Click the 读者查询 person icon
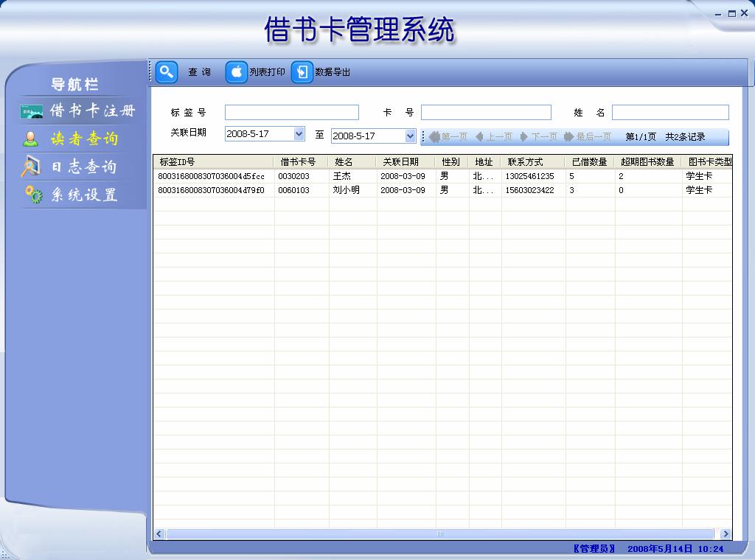The image size is (755, 560). tap(31, 139)
